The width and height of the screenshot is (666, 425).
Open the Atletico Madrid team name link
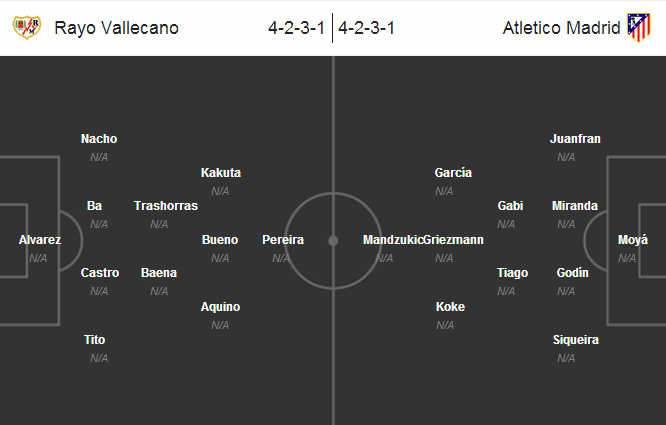(x=561, y=28)
